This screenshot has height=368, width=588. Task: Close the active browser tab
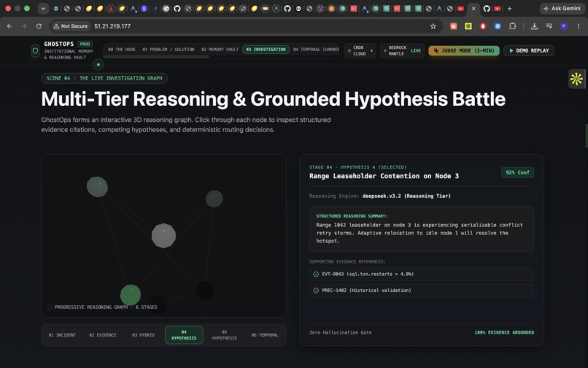473,9
